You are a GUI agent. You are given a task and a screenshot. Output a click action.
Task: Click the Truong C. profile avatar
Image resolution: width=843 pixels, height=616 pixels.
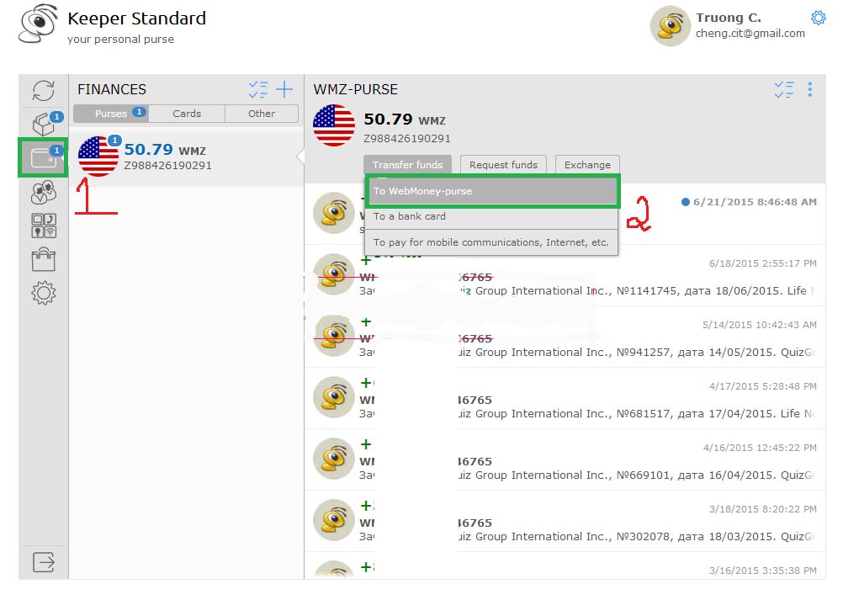pyautogui.click(x=670, y=26)
